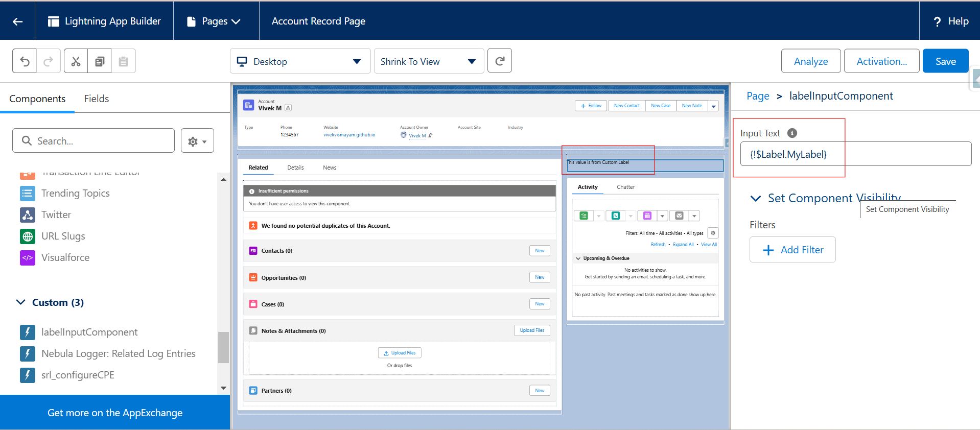The width and height of the screenshot is (980, 430).
Task: Switch to the Fields tab
Action: pos(97,99)
